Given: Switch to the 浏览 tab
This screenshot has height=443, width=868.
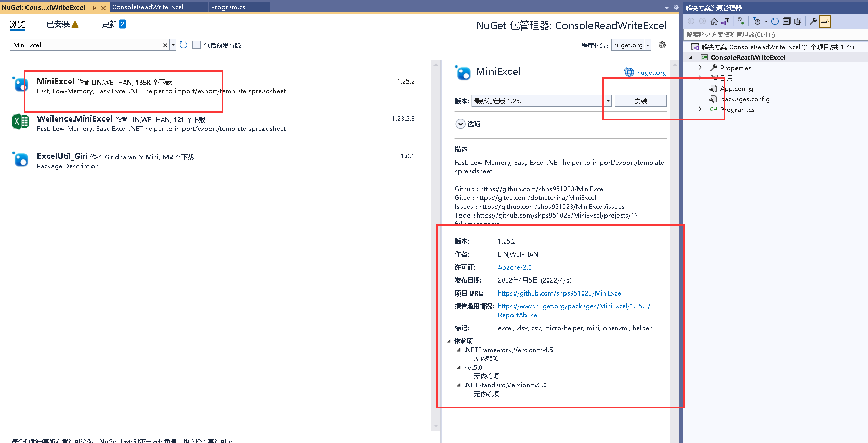Looking at the screenshot, I should (x=18, y=24).
